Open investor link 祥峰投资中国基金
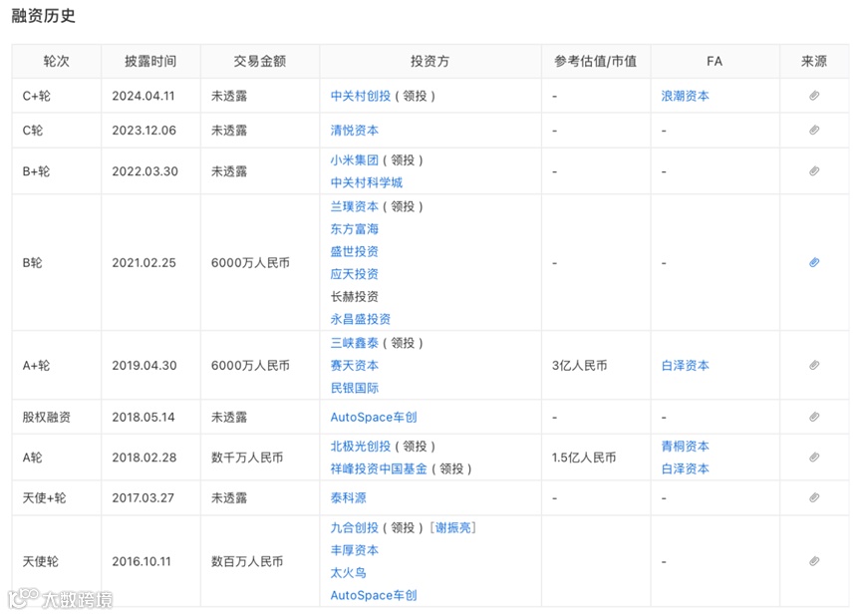862x616 pixels. point(379,468)
